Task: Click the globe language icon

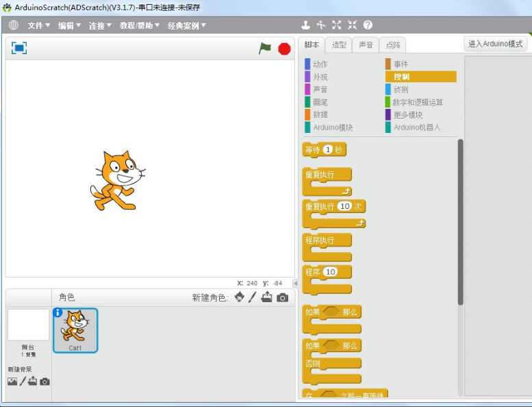Action: [x=14, y=25]
